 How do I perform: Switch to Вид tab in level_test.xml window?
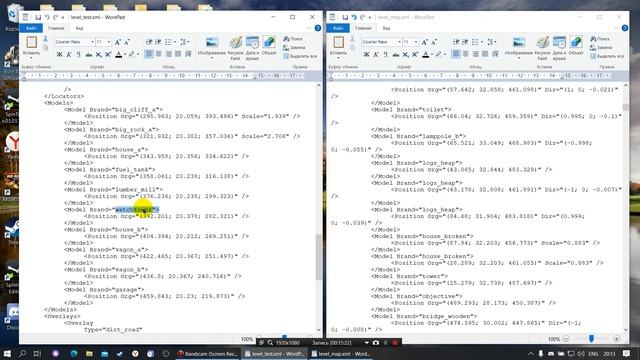79,28
